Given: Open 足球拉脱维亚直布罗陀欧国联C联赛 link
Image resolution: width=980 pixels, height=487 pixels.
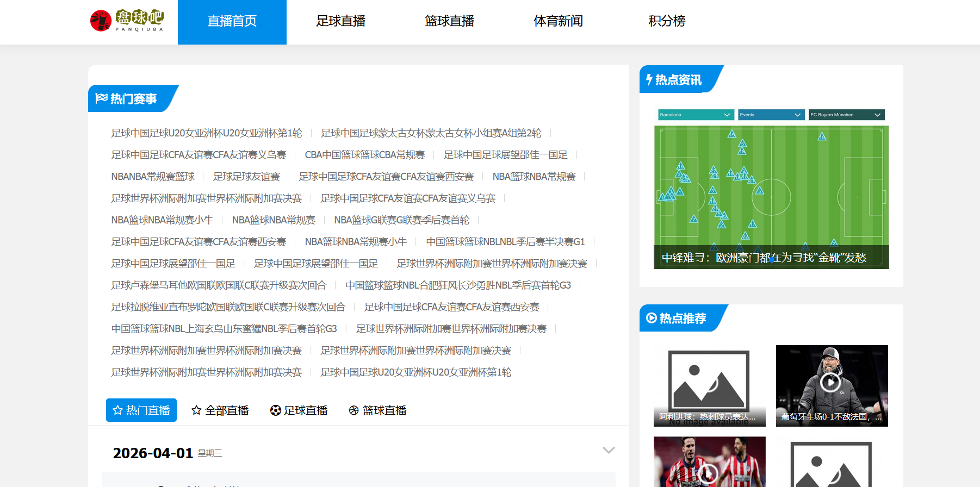Looking at the screenshot, I should click(x=228, y=307).
